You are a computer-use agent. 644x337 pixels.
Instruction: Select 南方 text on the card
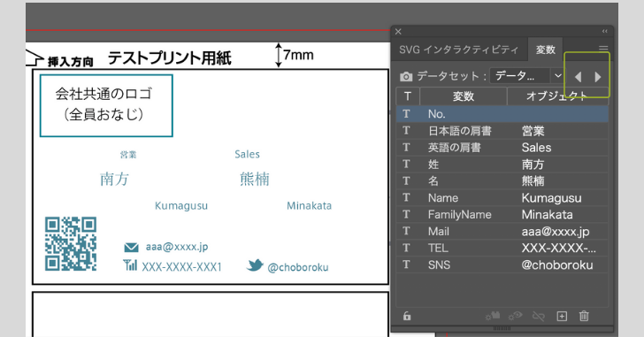tap(115, 180)
